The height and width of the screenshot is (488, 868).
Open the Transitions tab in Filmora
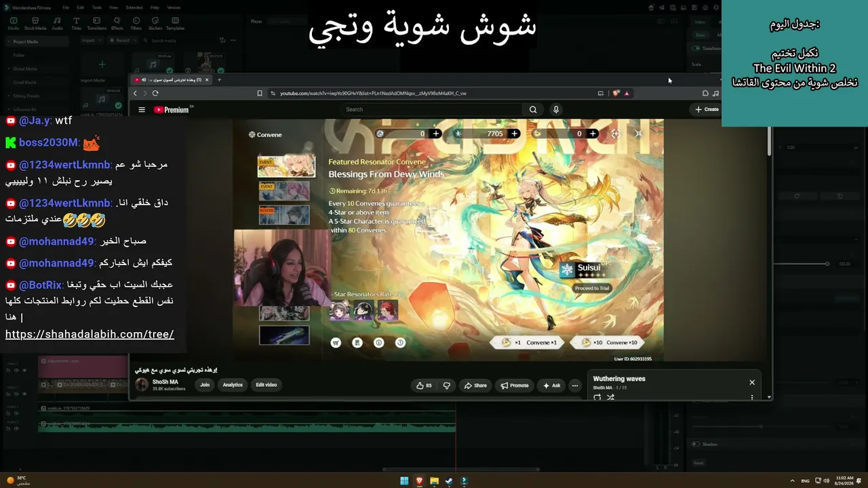click(x=96, y=24)
